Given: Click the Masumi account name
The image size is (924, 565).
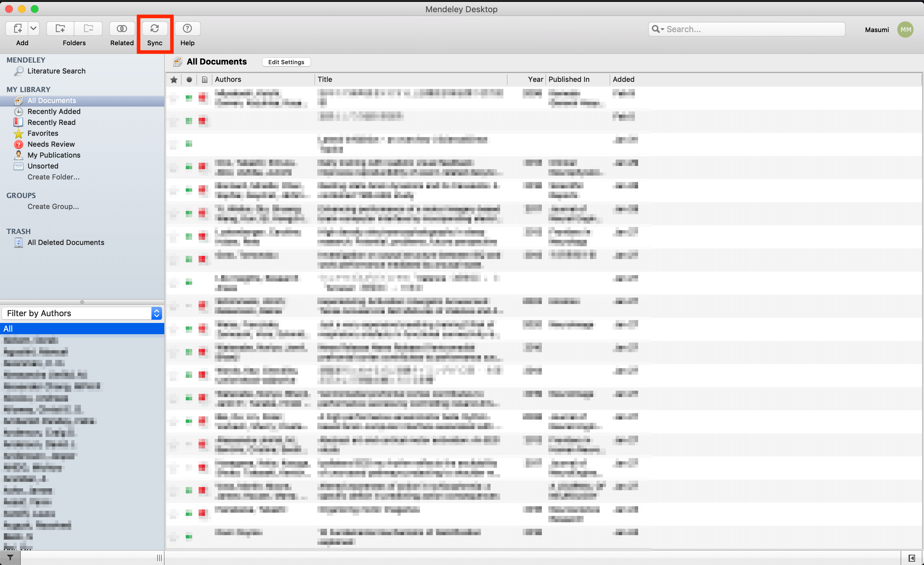Looking at the screenshot, I should point(877,30).
